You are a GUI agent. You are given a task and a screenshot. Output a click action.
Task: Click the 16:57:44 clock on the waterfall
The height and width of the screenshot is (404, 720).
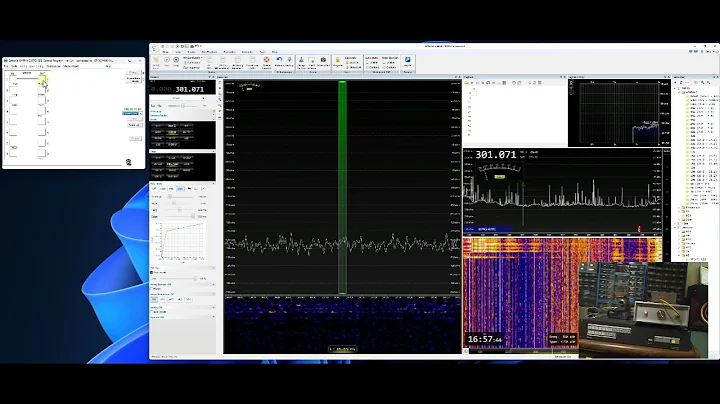point(484,339)
